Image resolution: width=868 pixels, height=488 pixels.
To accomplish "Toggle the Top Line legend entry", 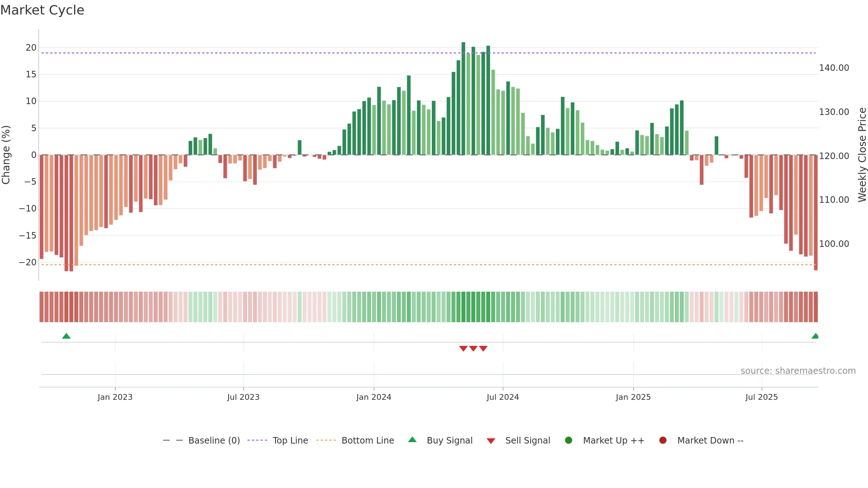I will [278, 440].
